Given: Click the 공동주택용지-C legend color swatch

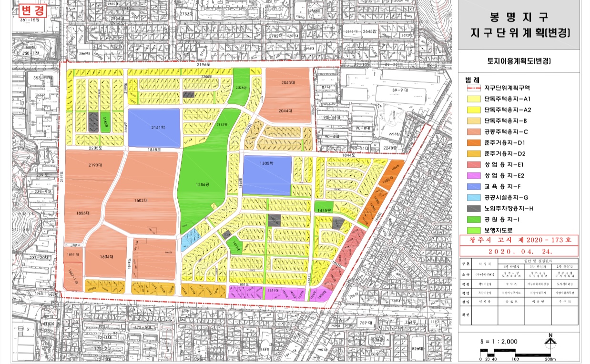Looking at the screenshot, I should point(473,132).
